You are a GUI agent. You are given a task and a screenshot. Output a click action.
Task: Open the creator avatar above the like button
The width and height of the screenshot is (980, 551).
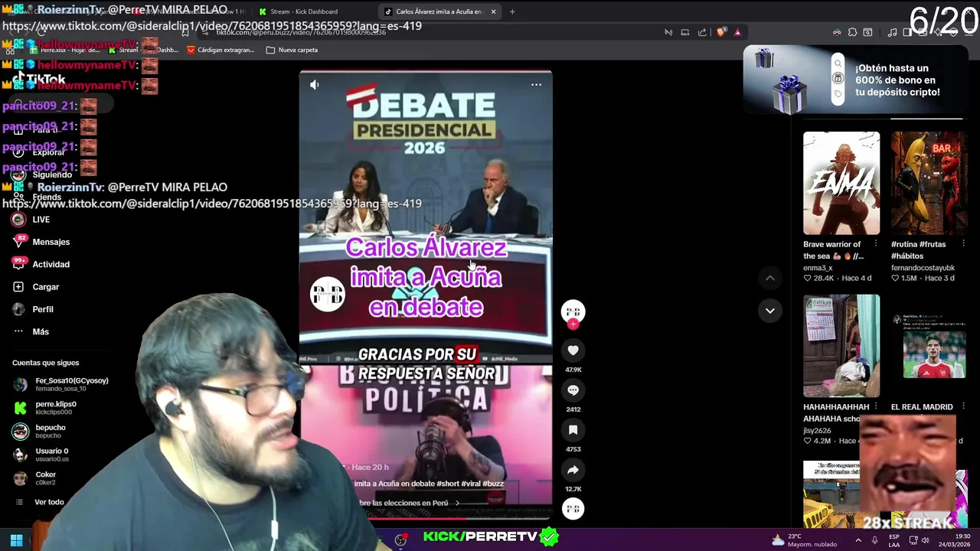pyautogui.click(x=573, y=311)
